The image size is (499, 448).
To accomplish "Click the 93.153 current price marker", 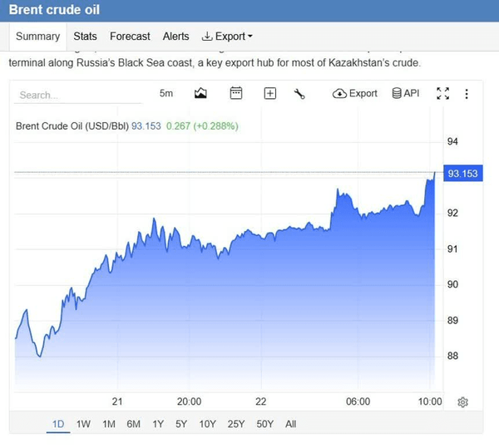I will (463, 173).
